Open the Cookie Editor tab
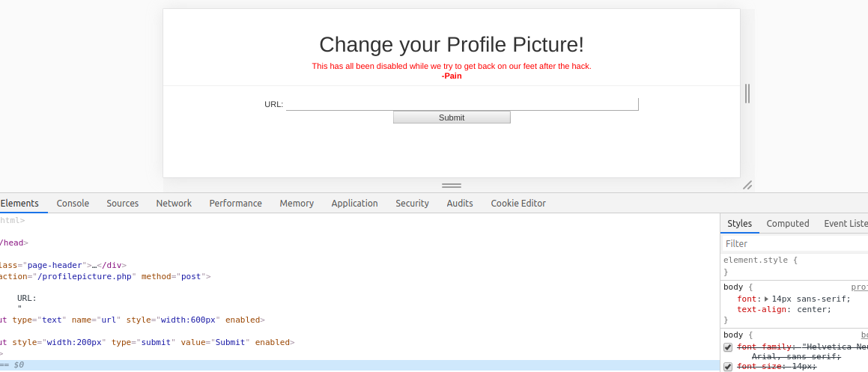Screen dimensions: 868x372 click(x=518, y=203)
